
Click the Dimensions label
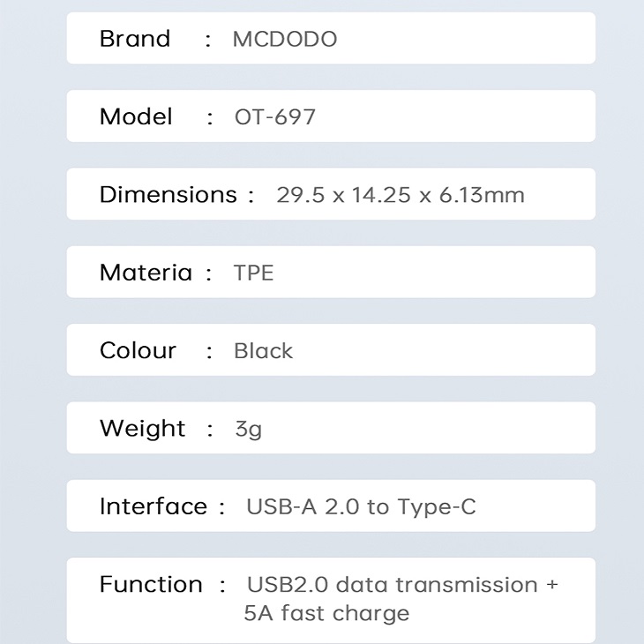168,195
